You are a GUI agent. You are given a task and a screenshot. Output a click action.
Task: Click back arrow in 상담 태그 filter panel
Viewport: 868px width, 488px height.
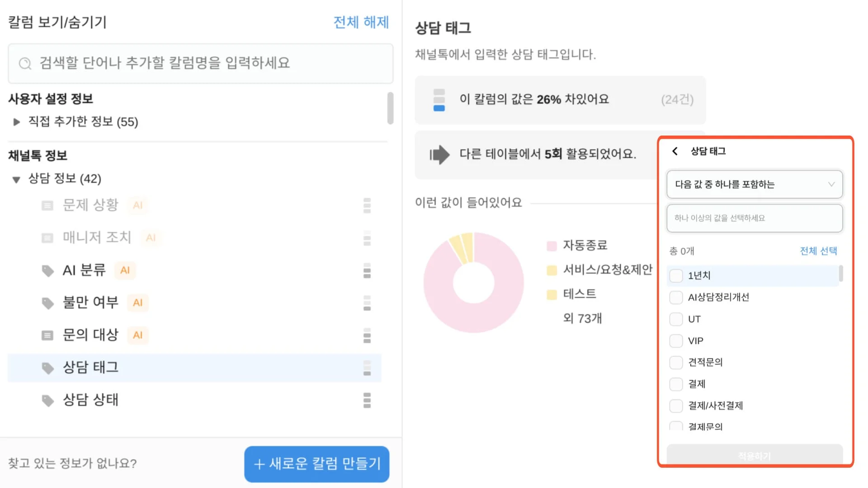click(x=675, y=151)
